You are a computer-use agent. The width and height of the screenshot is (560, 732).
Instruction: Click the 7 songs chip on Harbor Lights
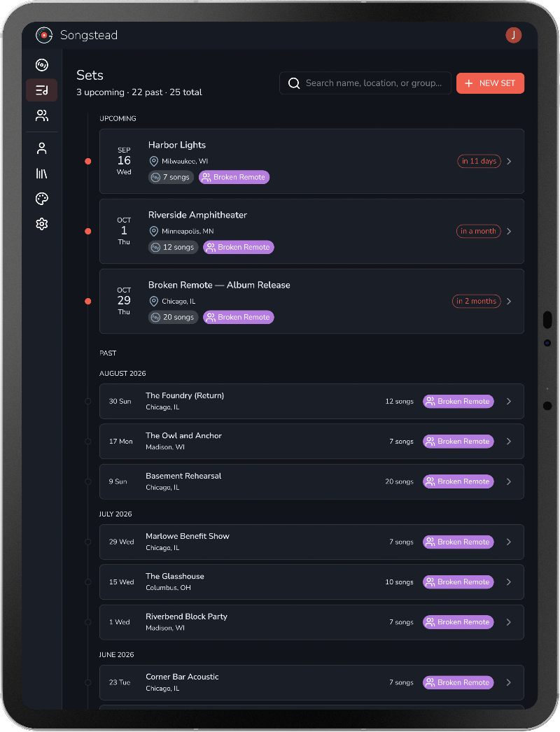(x=171, y=177)
